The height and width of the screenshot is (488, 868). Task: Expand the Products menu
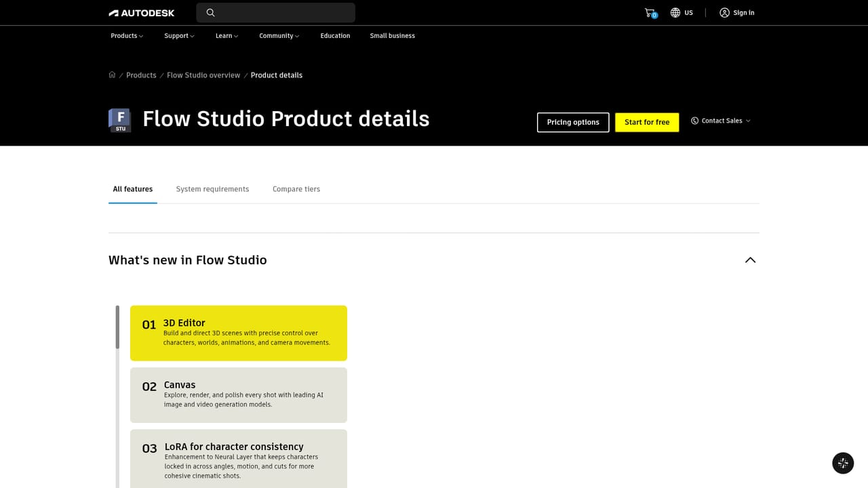pyautogui.click(x=127, y=36)
